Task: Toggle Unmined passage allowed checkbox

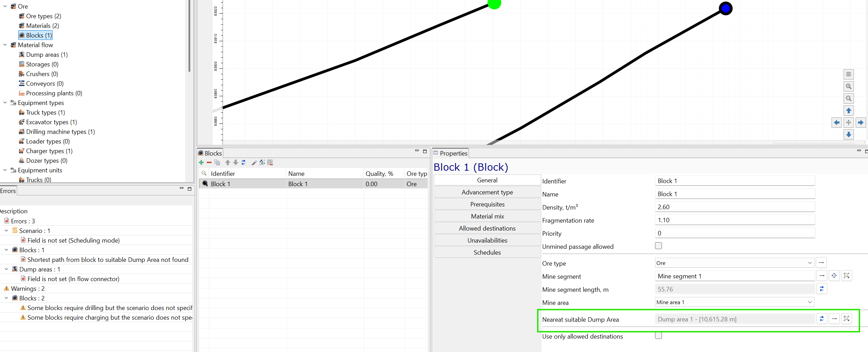Action: [x=658, y=246]
